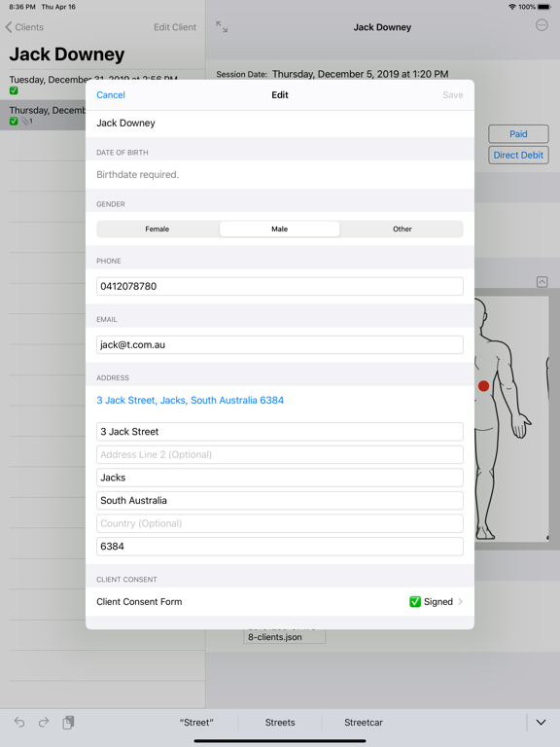
Task: Open Client Consent Form row chevron
Action: 461,602
